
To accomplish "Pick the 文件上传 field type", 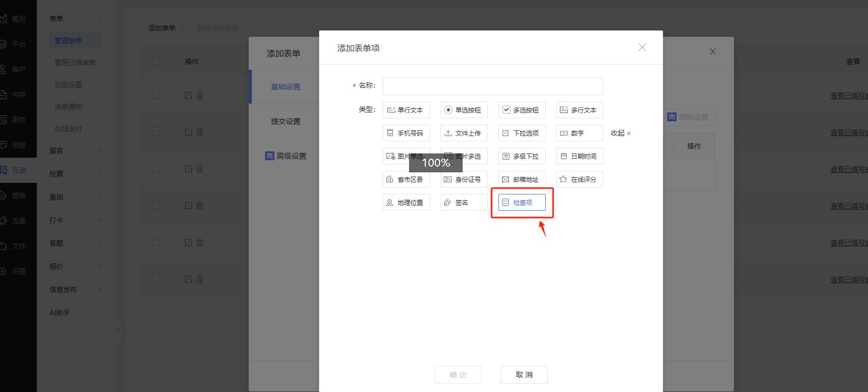I will point(464,133).
